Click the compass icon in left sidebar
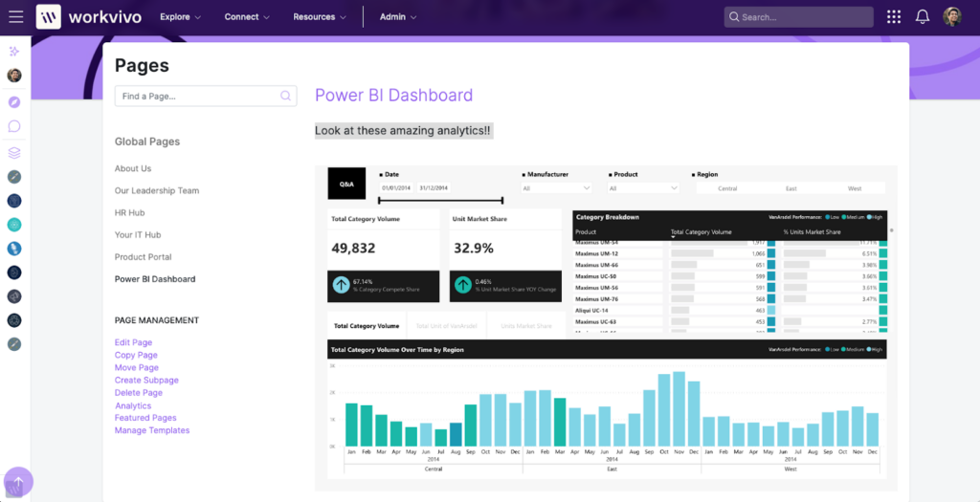This screenshot has width=980, height=502. tap(14, 101)
